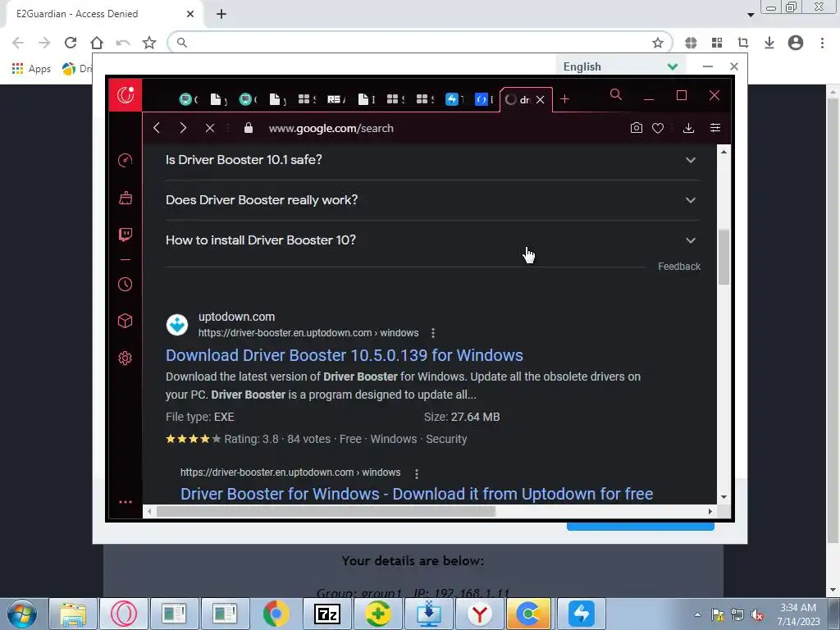Open Yandex browser from the taskbar
Image resolution: width=840 pixels, height=630 pixels.
coord(479,614)
